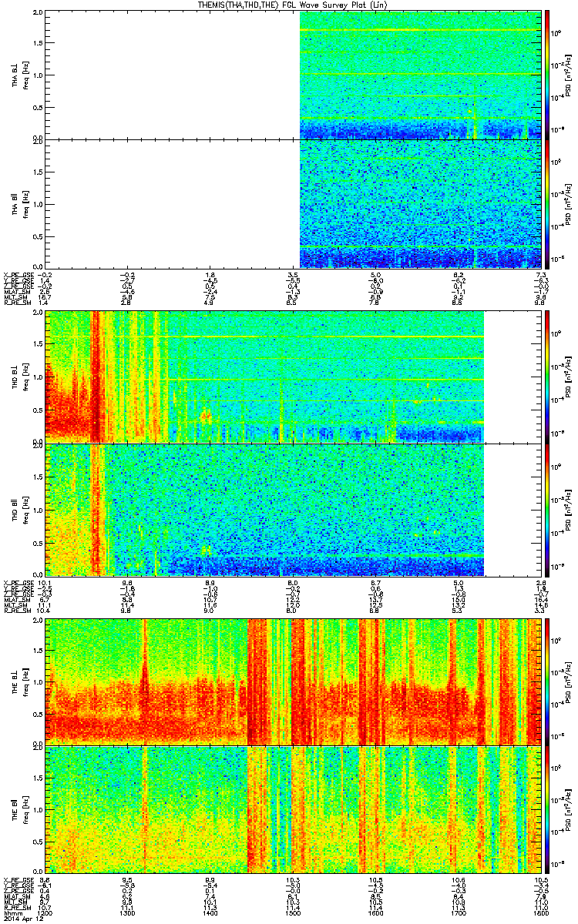Click the 'THD BL freq [Hz]' axis label

[18, 376]
